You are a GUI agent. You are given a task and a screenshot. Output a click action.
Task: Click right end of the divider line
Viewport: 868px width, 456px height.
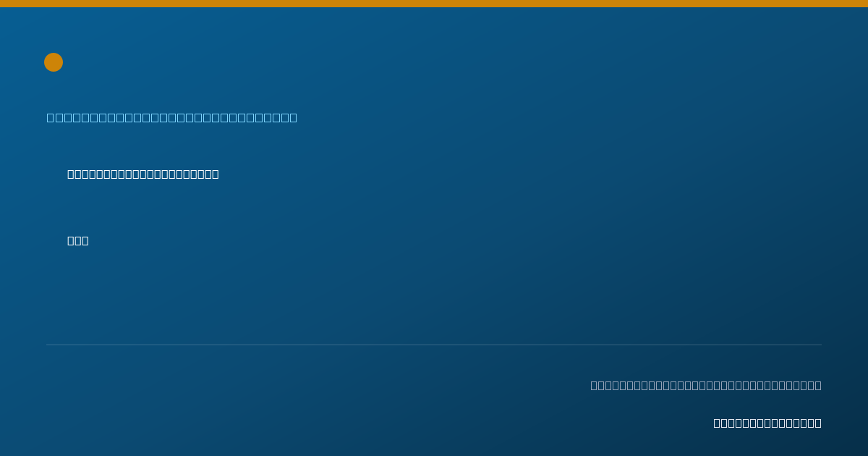820,345
